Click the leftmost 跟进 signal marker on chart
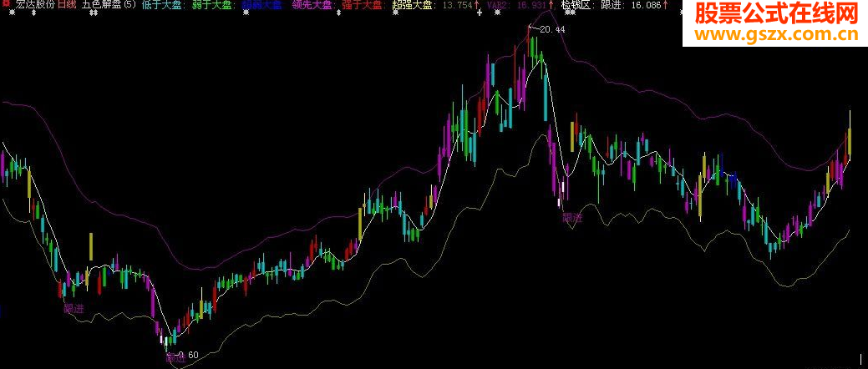The image size is (868, 369). pyautogui.click(x=74, y=308)
